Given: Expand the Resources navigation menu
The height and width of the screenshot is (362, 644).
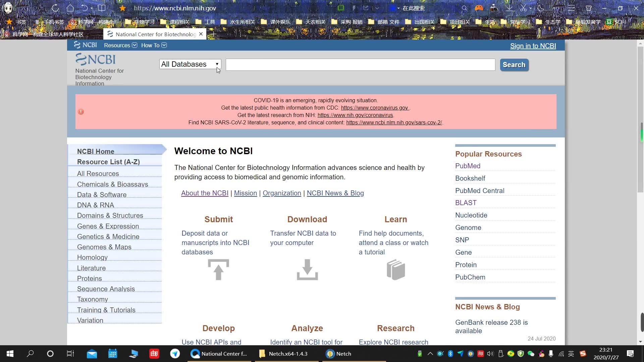Looking at the screenshot, I should click(119, 45).
